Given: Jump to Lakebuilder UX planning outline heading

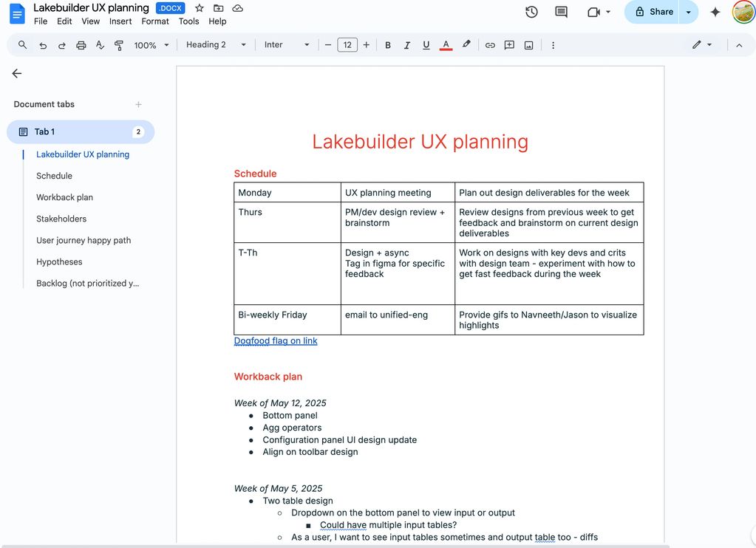Looking at the screenshot, I should [83, 154].
